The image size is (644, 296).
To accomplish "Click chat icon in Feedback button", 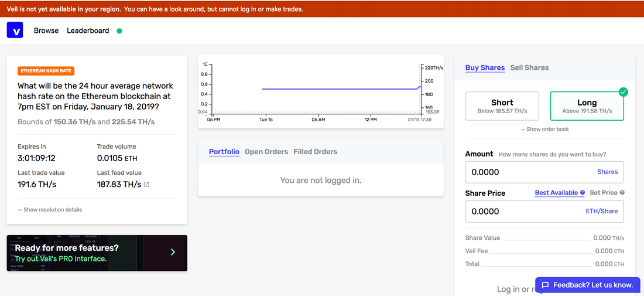I will [545, 285].
